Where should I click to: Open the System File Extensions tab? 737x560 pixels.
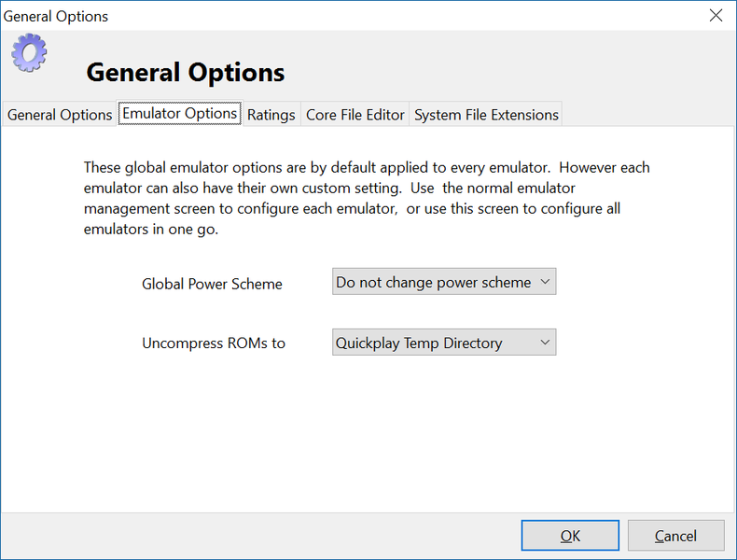coord(486,115)
